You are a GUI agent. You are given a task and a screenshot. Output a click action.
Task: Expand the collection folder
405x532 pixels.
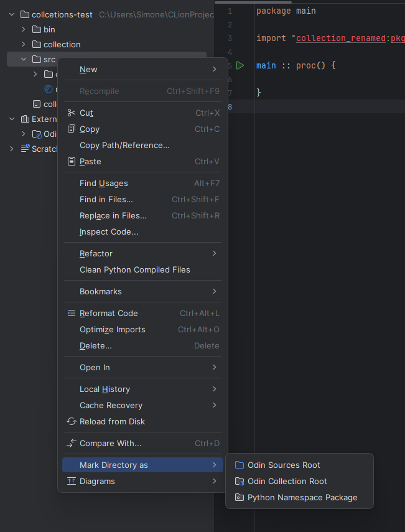pyautogui.click(x=24, y=44)
